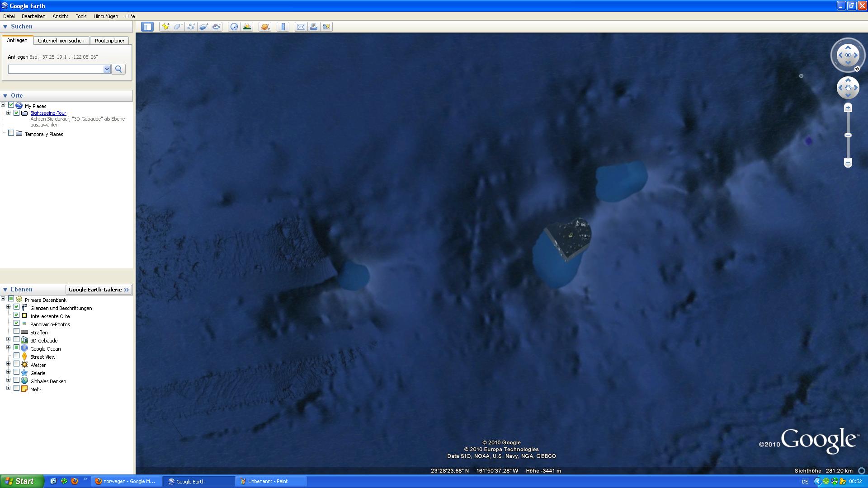Add a placemark with the pushpin tool
This screenshot has width=868, height=488.
point(165,27)
